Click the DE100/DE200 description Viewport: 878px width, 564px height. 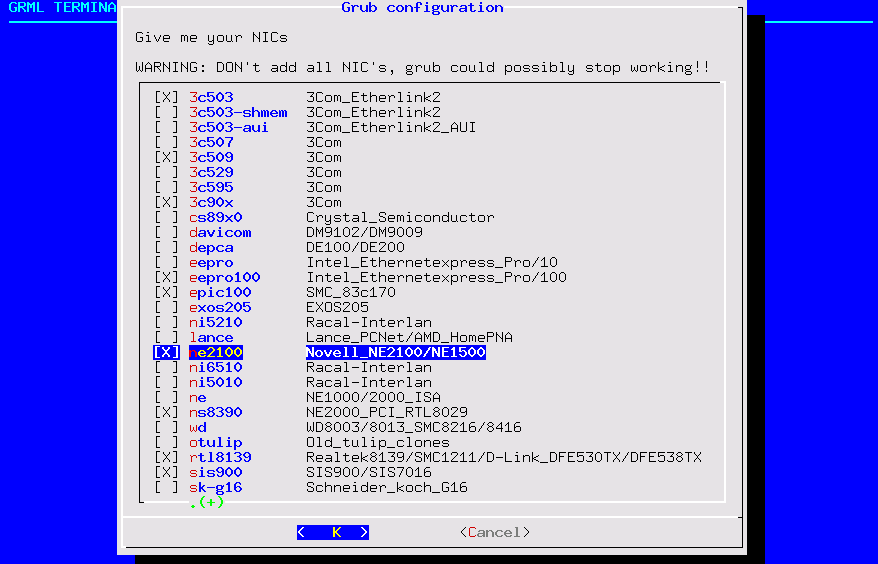pos(356,248)
